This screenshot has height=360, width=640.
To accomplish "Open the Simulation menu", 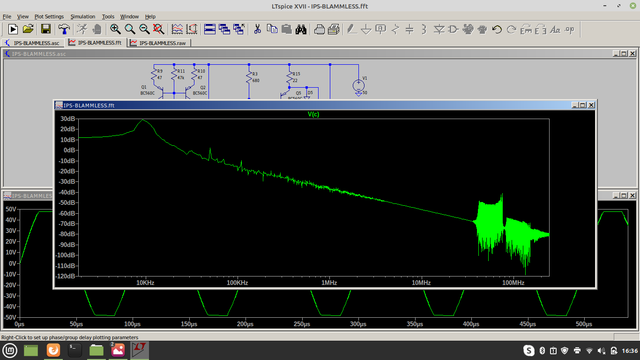I will [x=83, y=16].
